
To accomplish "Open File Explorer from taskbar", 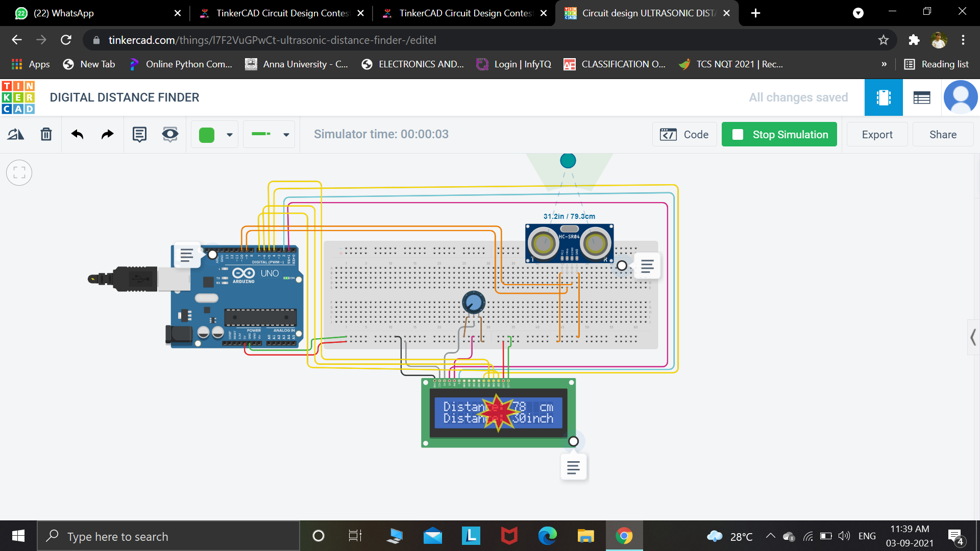I will click(585, 536).
